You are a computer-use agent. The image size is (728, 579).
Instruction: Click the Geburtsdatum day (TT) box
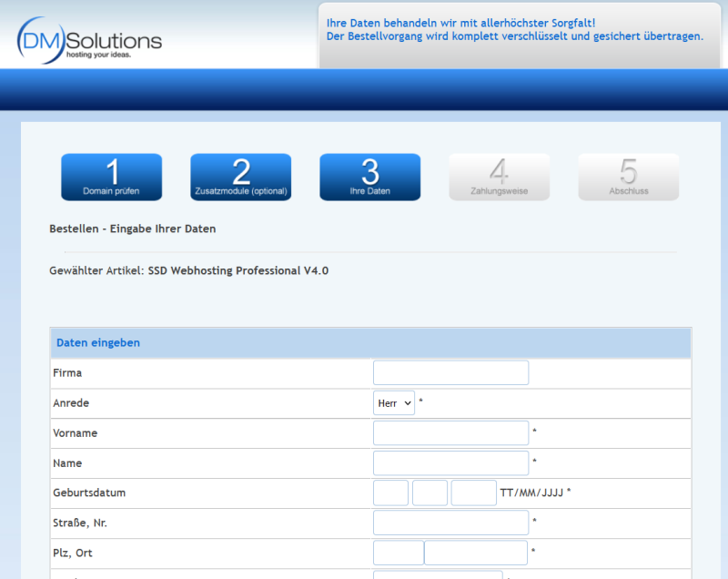pyautogui.click(x=390, y=493)
